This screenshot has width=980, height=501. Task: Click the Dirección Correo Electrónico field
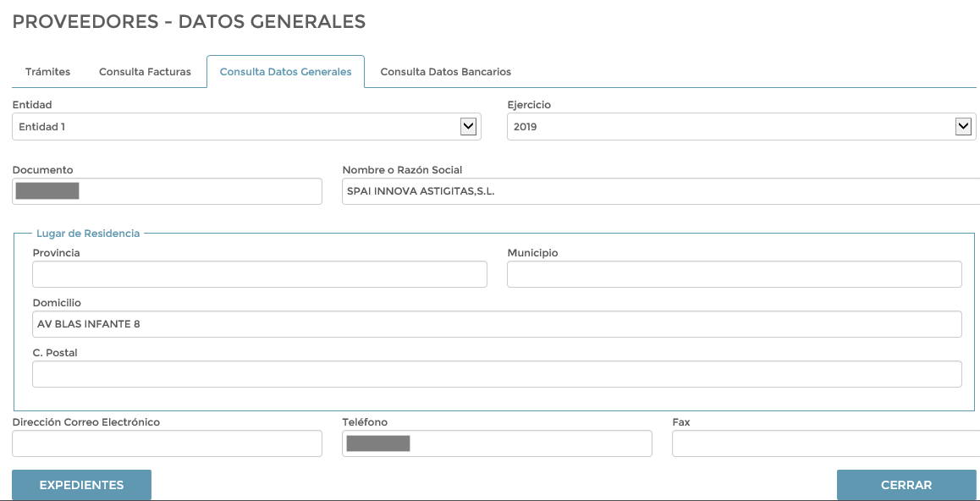click(x=167, y=443)
